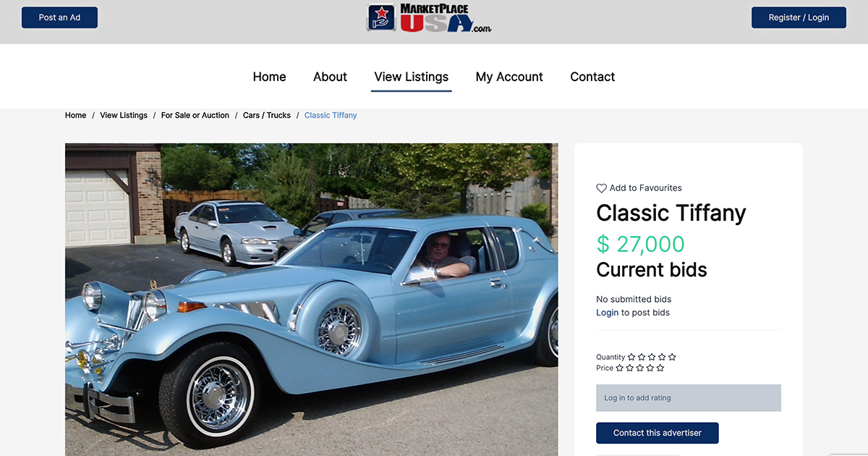The width and height of the screenshot is (868, 456).
Task: Open My Account menu item
Action: click(509, 77)
